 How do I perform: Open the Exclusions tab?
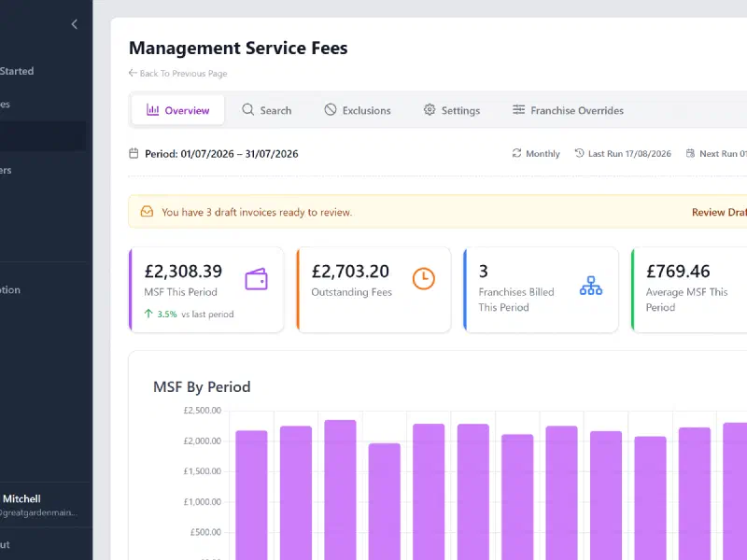(x=358, y=110)
